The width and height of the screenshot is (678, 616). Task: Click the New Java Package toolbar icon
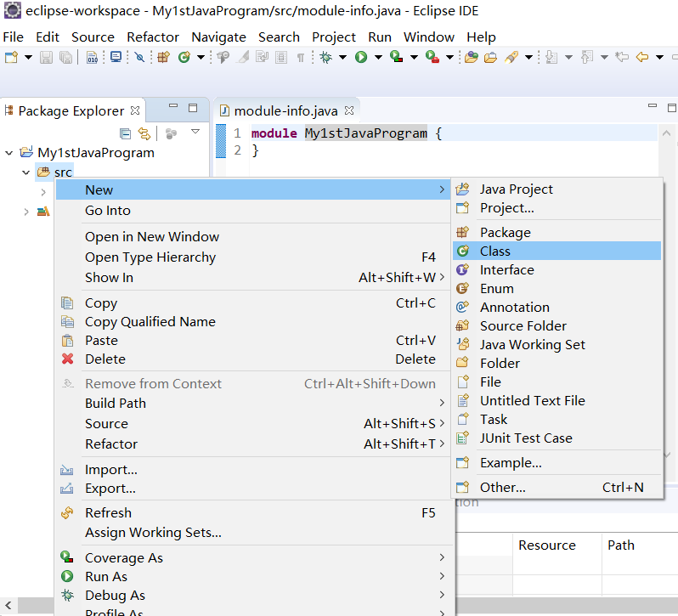pyautogui.click(x=163, y=57)
